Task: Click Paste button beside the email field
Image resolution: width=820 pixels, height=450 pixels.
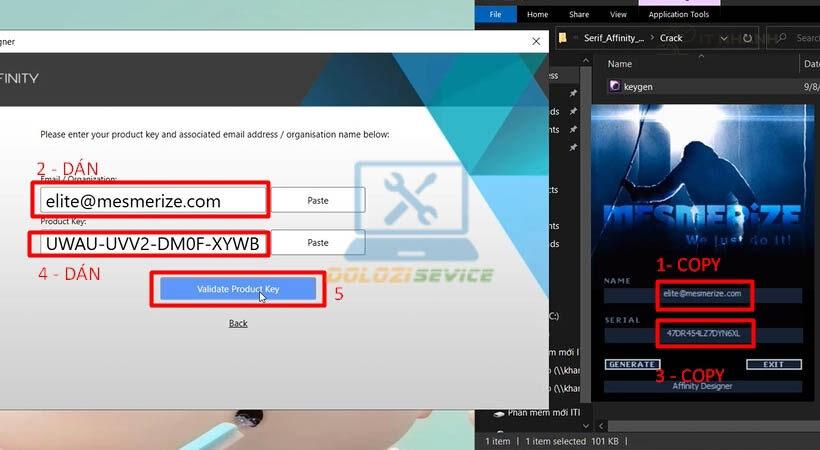Action: (318, 200)
